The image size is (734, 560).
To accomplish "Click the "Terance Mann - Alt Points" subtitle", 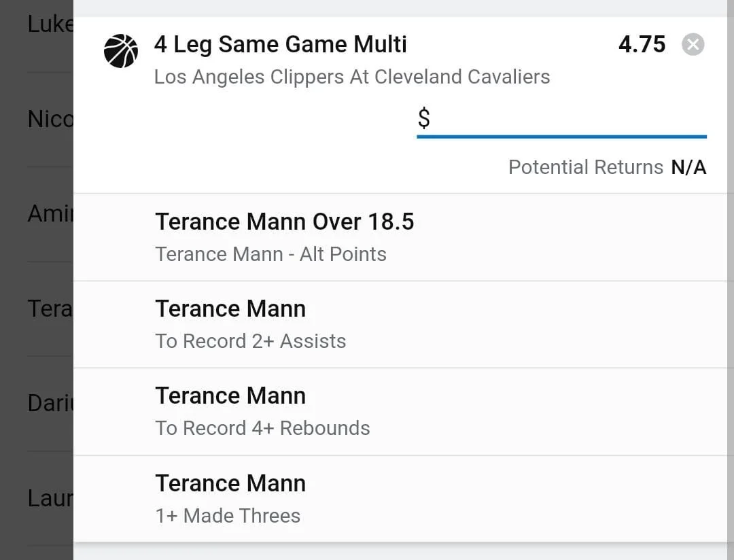I will click(270, 254).
